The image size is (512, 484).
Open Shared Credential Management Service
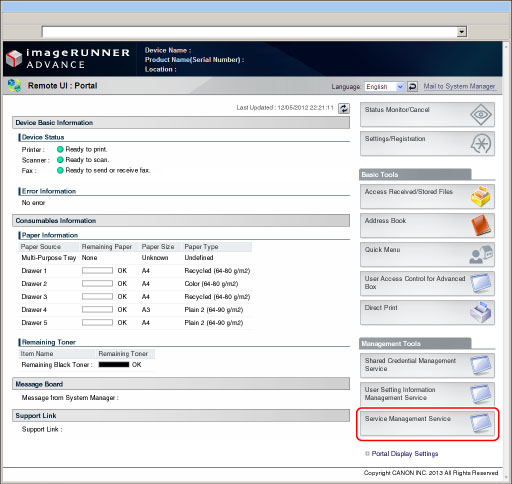click(427, 365)
